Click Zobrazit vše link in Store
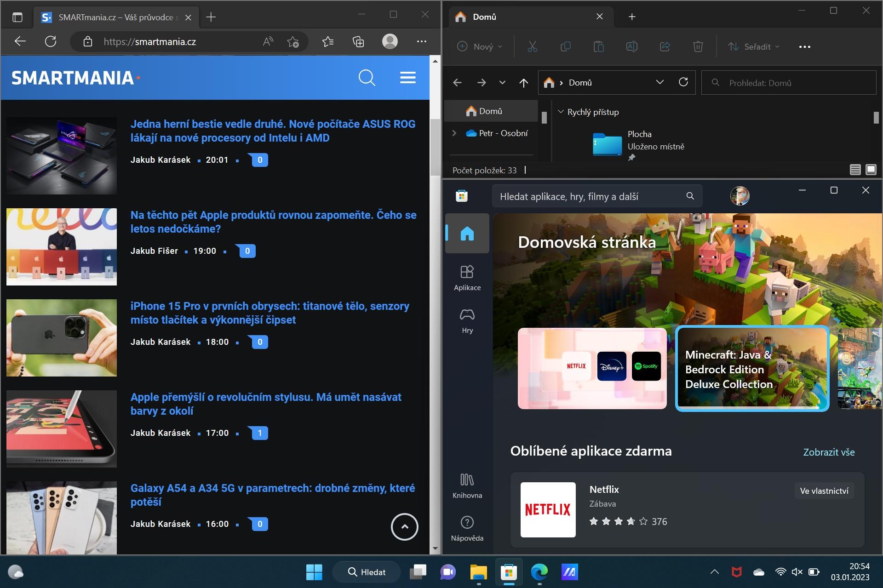Image resolution: width=883 pixels, height=588 pixels. pos(829,452)
